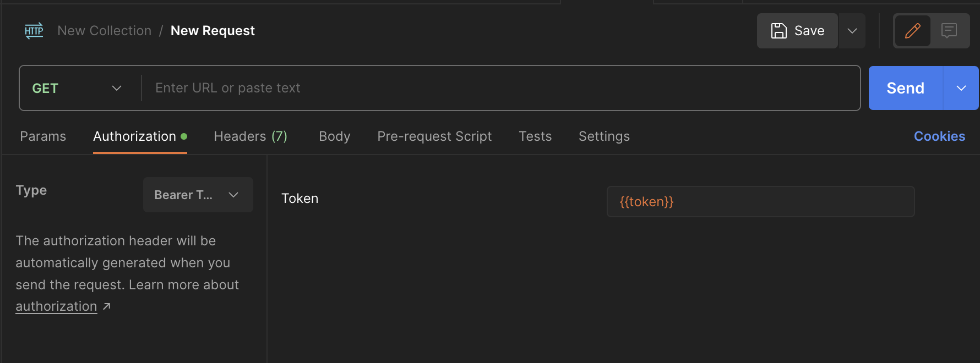Switch to the Params tab
Viewport: 980px width, 363px height.
tap(43, 136)
